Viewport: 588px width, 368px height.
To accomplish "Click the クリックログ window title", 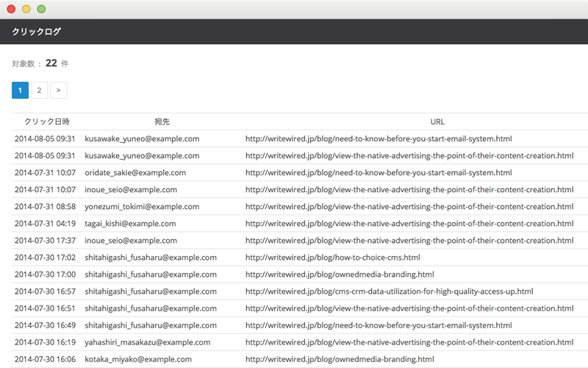I will coord(36,32).
